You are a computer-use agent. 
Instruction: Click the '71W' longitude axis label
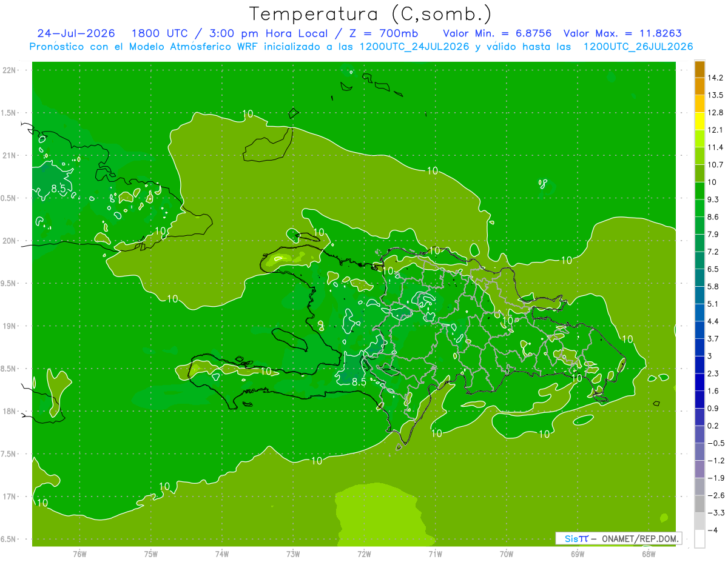435,554
